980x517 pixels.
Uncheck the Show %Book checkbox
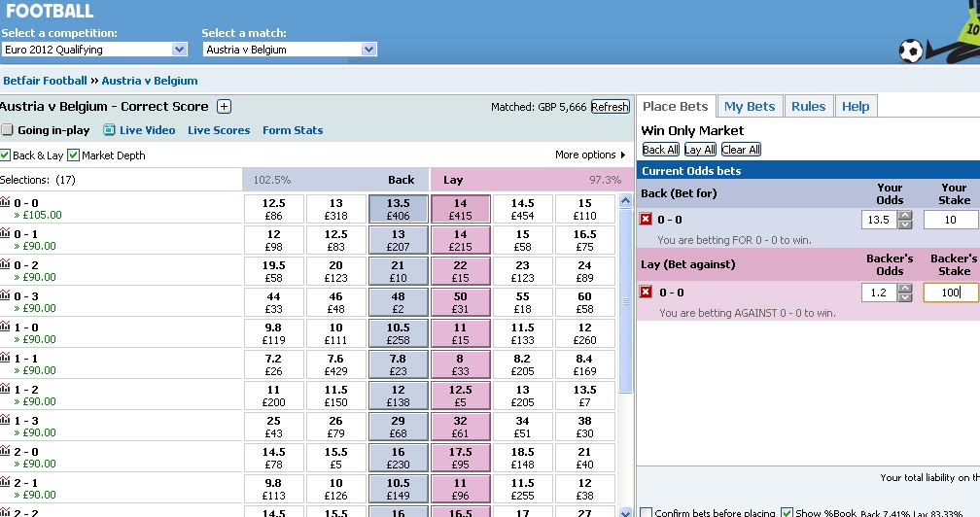[787, 513]
